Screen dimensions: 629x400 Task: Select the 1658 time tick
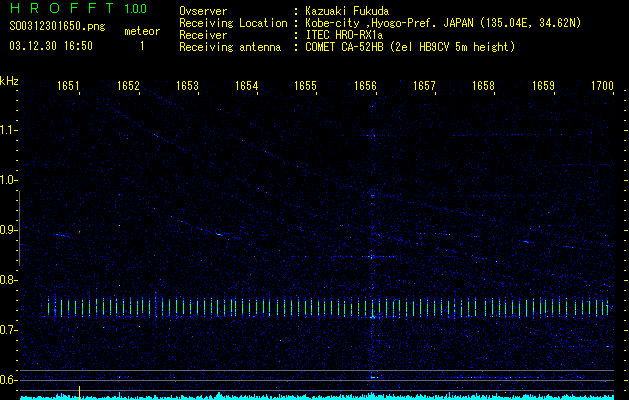point(484,87)
